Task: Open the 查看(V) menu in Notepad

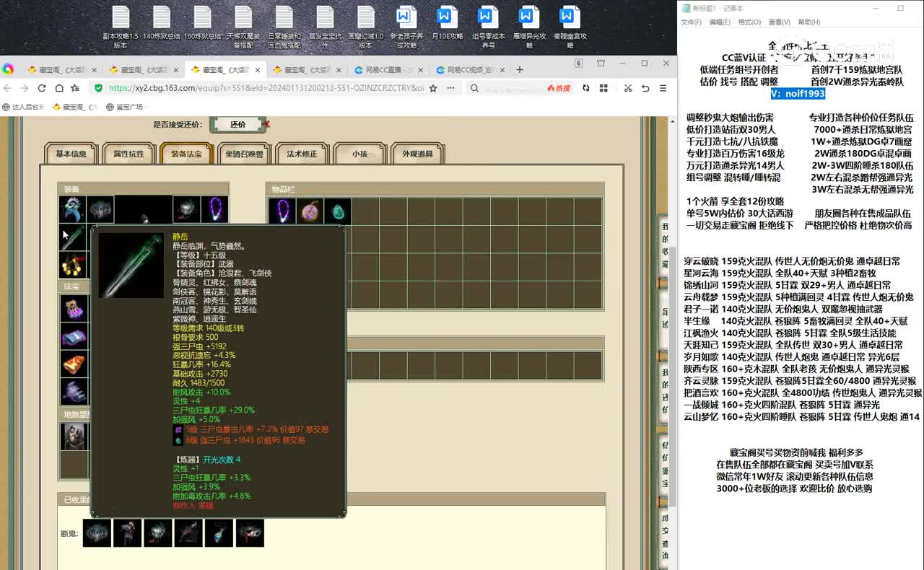Action: [779, 22]
